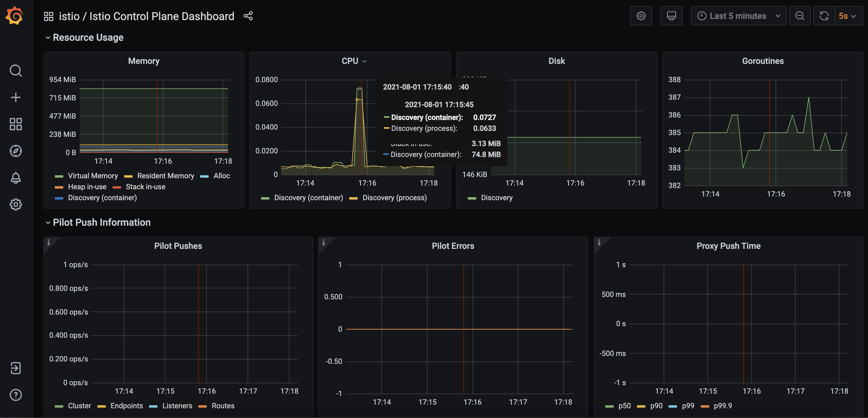Open the Explore compass icon
The height and width of the screenshot is (418, 868).
coord(16,151)
